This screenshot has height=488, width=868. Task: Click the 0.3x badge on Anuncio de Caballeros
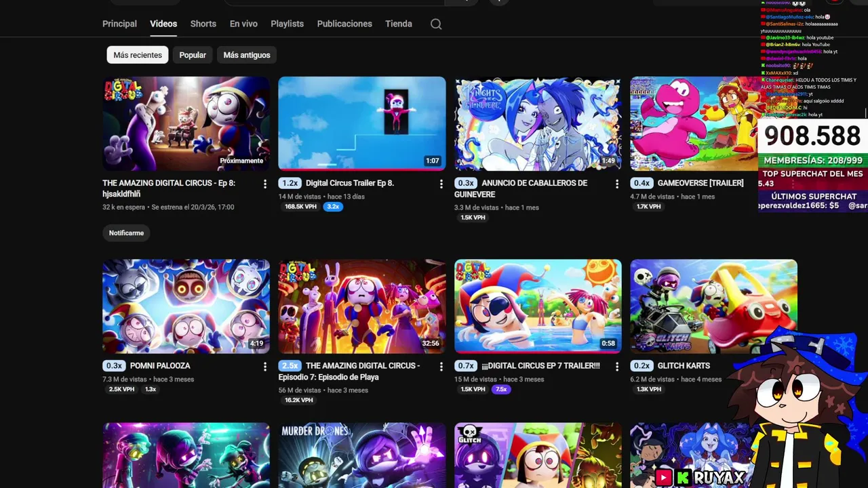tap(466, 183)
